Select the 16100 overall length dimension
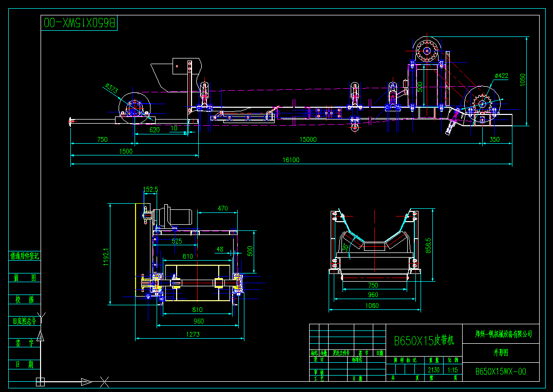Viewport: 553px width, 392px height. (x=291, y=160)
